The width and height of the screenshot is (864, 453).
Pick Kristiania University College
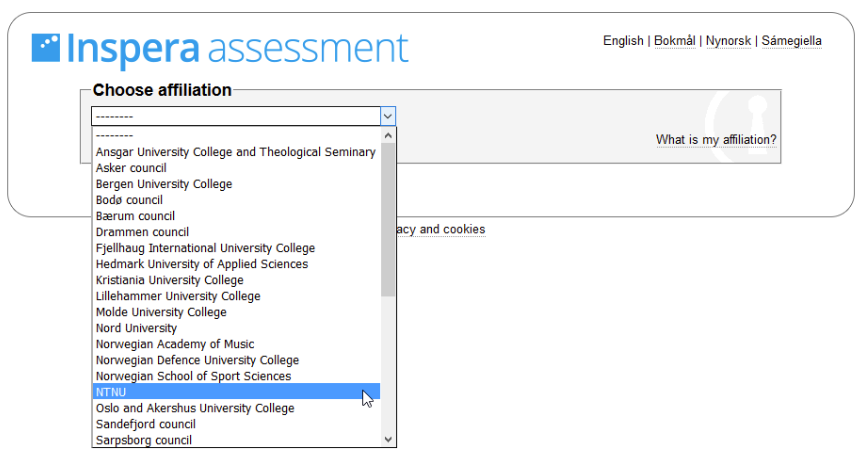click(x=236, y=280)
